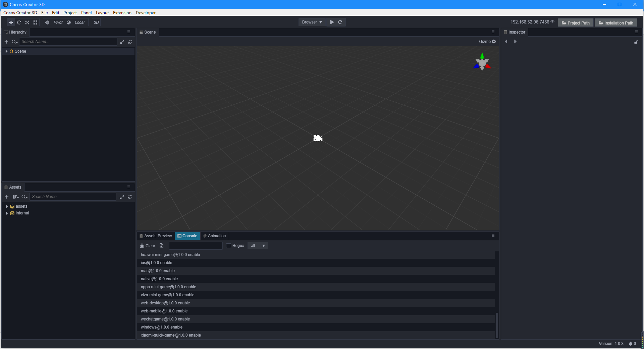
Task: Open the Project menu
Action: point(70,13)
